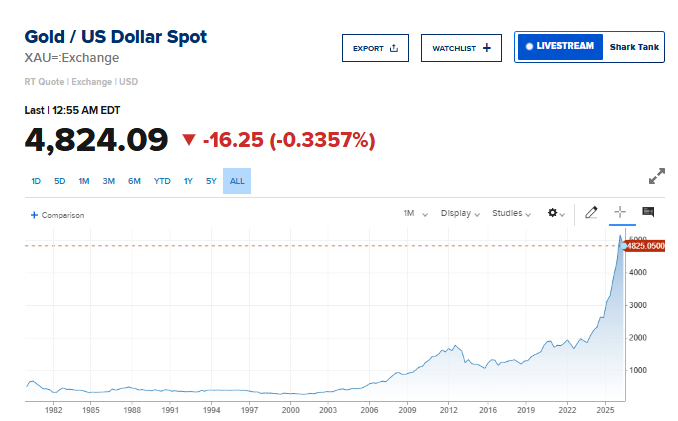Image resolution: width=678 pixels, height=421 pixels.
Task: Toggle the crosshair tool
Action: coord(620,212)
